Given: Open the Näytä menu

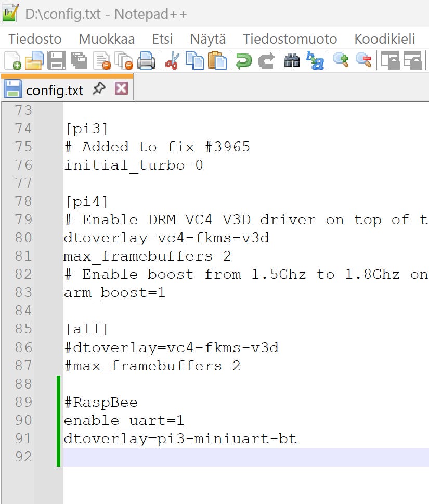Looking at the screenshot, I should (208, 39).
